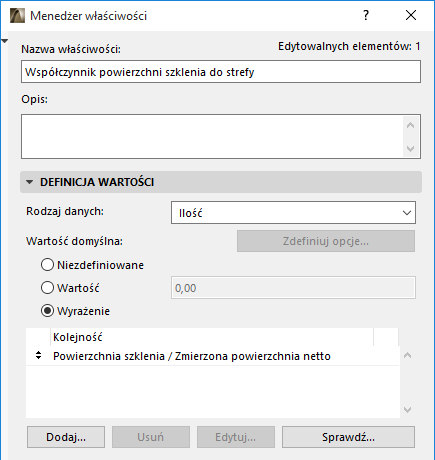Select the Powierzchnia szklenia expression row
Screen dimensions: 435x460
tap(212, 356)
